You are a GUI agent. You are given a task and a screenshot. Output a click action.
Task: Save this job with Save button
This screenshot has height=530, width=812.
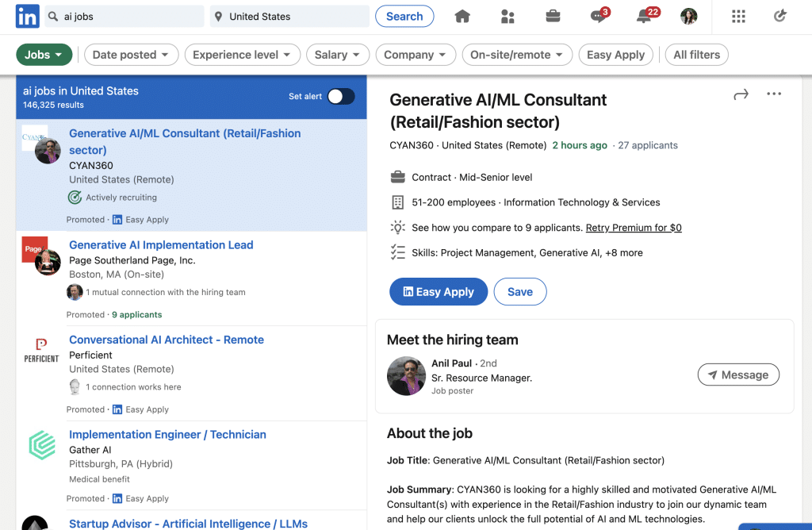coord(519,292)
